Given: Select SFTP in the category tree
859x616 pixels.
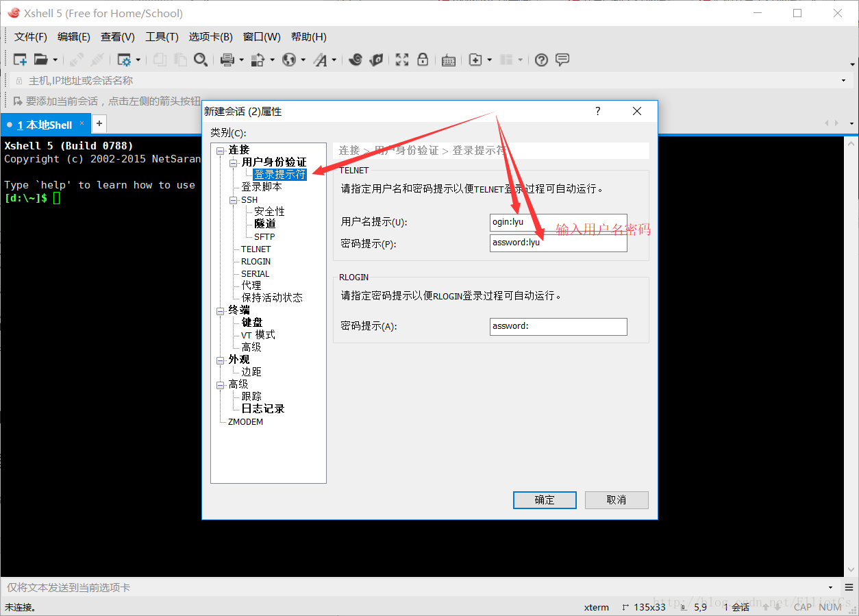Looking at the screenshot, I should 264,236.
